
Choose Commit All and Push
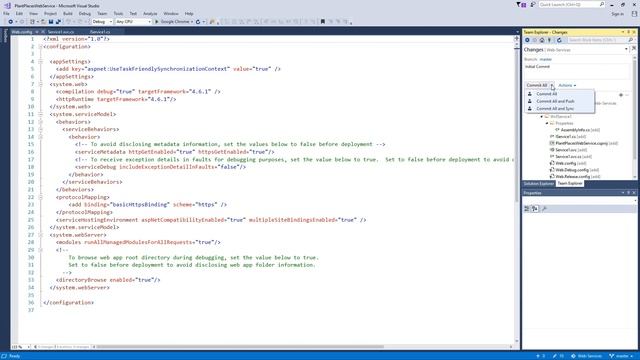[x=559, y=101]
